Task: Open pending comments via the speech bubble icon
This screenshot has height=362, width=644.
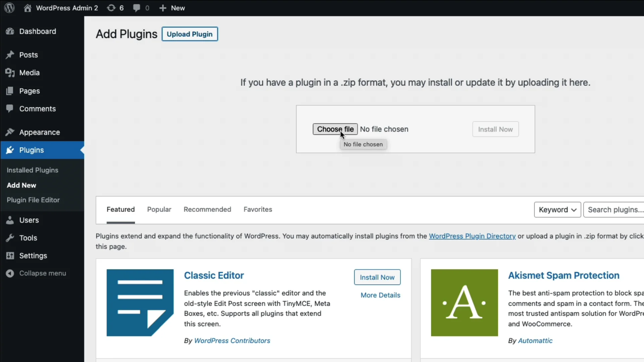Action: (136, 8)
